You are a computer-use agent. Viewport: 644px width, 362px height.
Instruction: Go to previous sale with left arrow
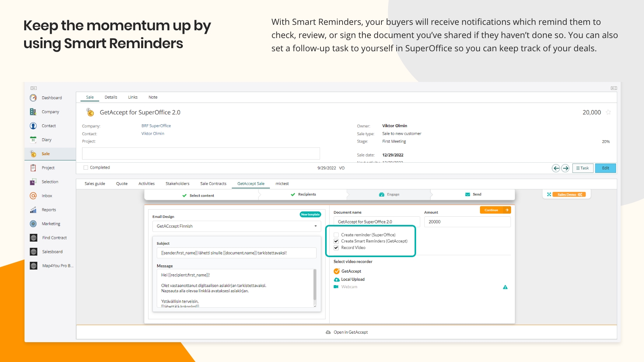[x=556, y=168]
